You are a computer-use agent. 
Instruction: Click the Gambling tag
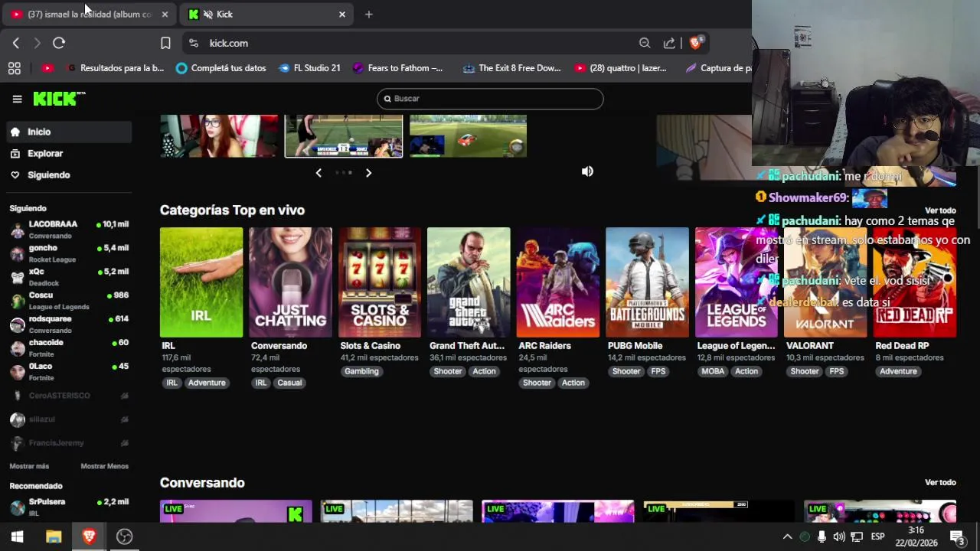click(361, 371)
